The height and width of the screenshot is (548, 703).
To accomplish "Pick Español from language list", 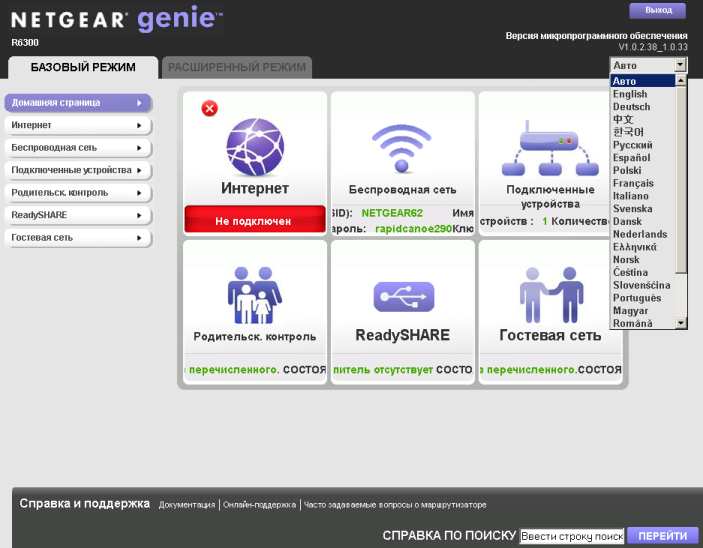I will click(643, 157).
